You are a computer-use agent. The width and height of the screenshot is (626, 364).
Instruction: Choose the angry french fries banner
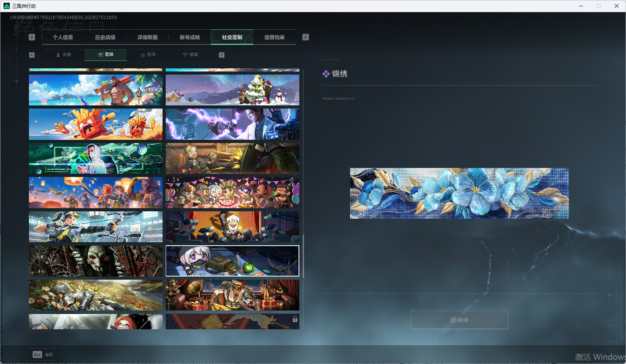(x=96, y=124)
